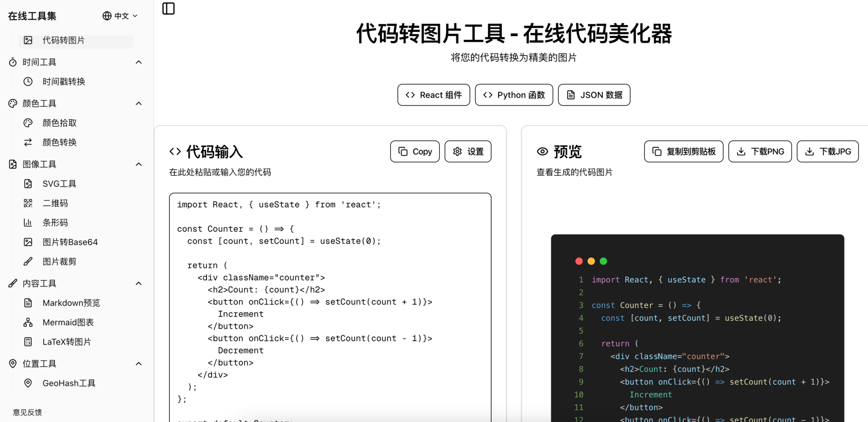
Task: Select the 图片裁剪 brush icon
Action: click(28, 262)
